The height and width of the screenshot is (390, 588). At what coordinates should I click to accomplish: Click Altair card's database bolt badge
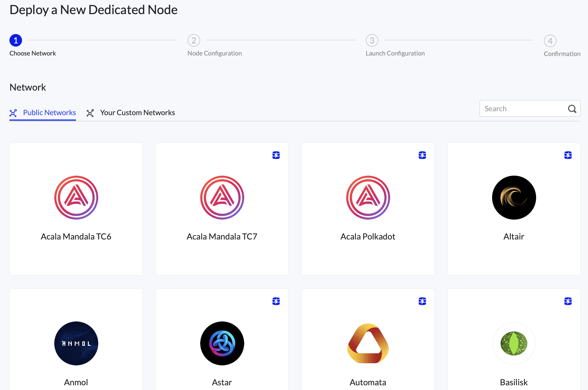click(x=568, y=155)
